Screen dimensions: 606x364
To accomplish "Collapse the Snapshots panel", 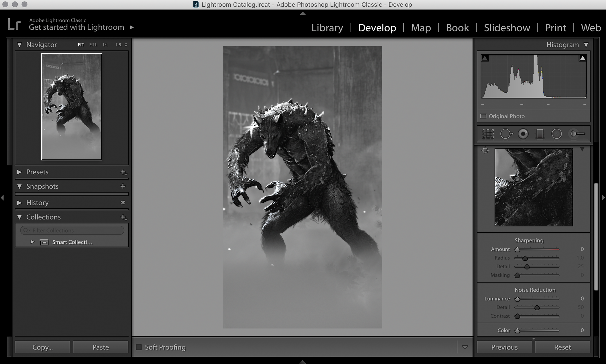I will (x=20, y=186).
